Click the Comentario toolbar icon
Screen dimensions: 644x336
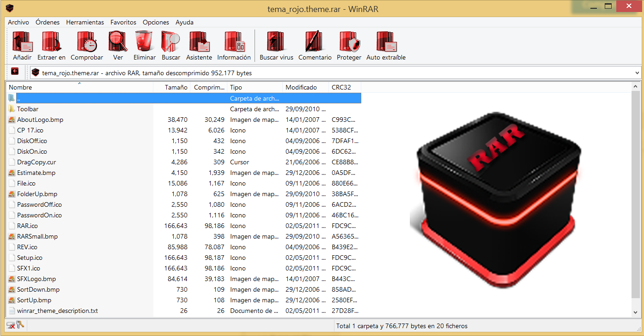[315, 42]
